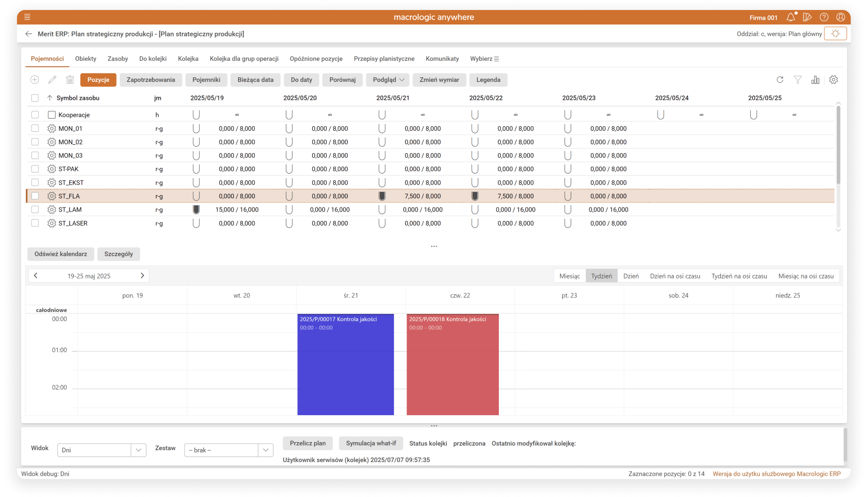The height and width of the screenshot is (497, 868).
Task: Check the MON_01 row checkbox
Action: coord(35,128)
